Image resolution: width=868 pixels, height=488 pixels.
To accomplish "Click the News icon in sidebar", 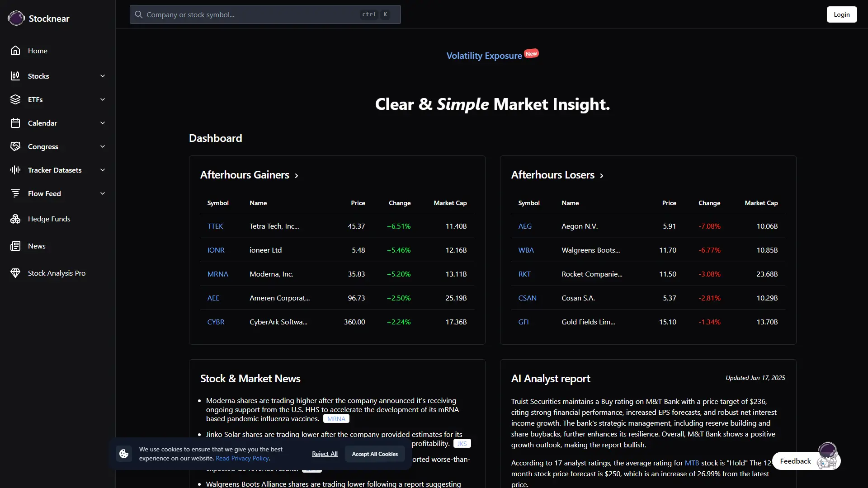I will click(15, 245).
